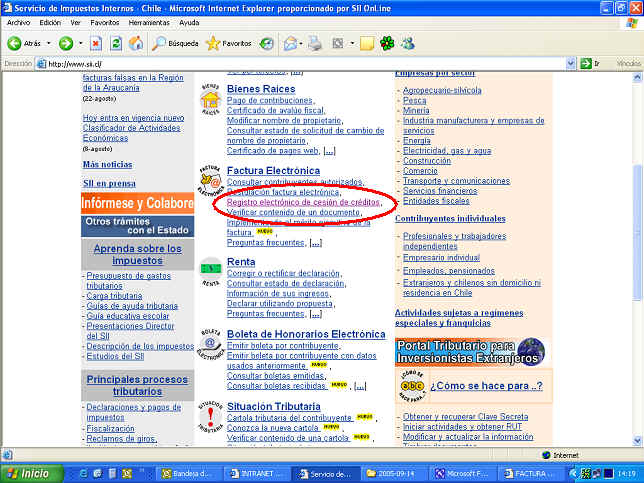Open the Ayuda menu
This screenshot has height=483, width=644.
click(189, 23)
